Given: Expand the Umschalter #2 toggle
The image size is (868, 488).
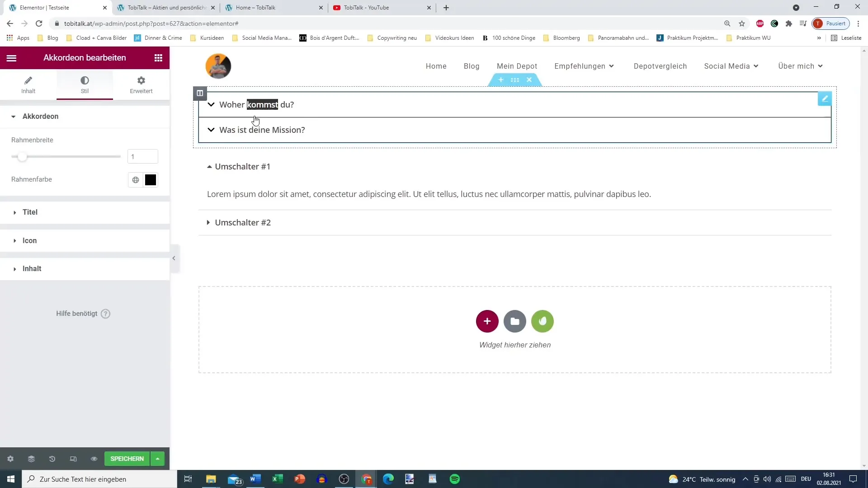Looking at the screenshot, I should 514,223.
